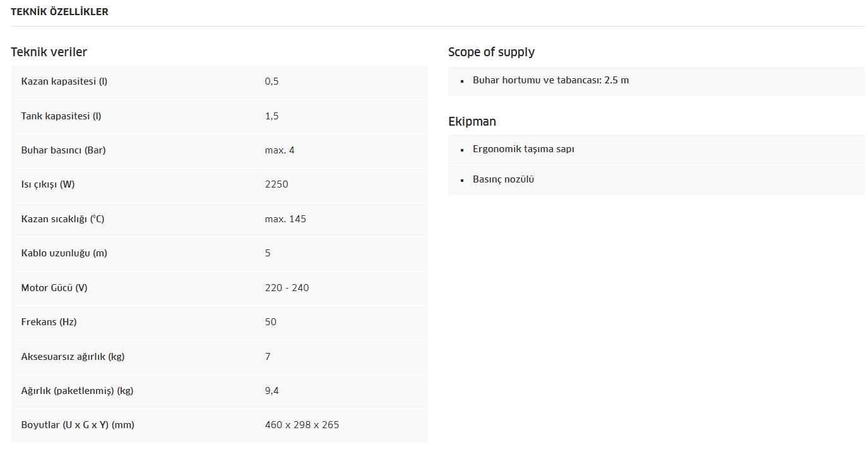Click the Tank kapasitesi value 1,5
The width and height of the screenshot is (868, 454).
[271, 116]
